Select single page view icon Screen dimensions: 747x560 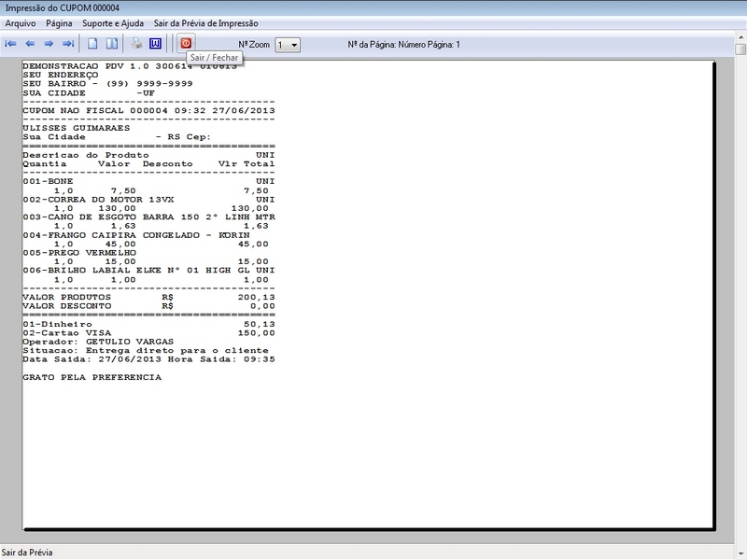click(92, 44)
